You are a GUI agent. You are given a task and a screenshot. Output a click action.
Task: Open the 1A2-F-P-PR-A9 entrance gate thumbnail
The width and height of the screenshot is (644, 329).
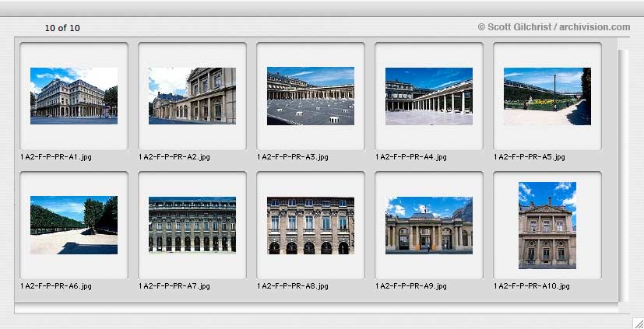point(429,226)
